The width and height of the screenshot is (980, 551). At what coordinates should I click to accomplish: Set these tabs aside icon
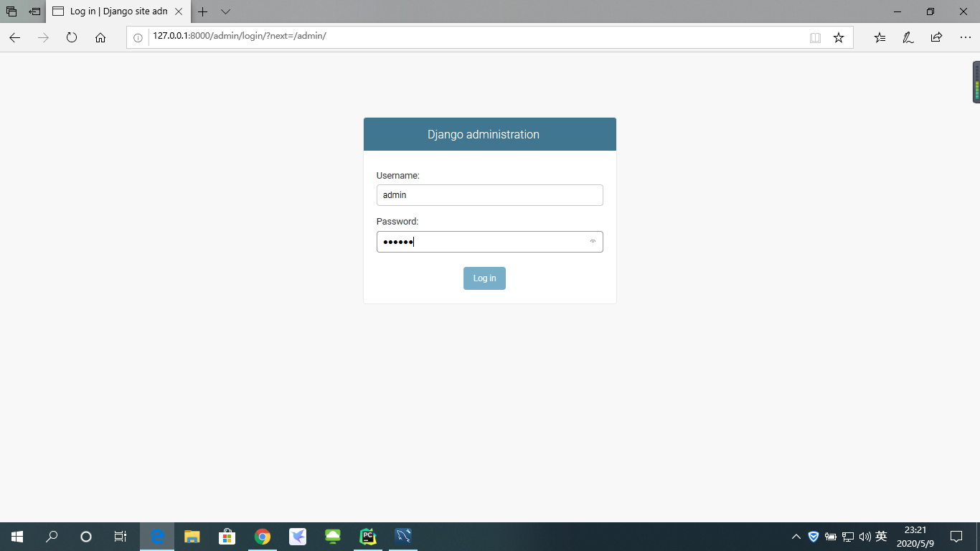[34, 11]
